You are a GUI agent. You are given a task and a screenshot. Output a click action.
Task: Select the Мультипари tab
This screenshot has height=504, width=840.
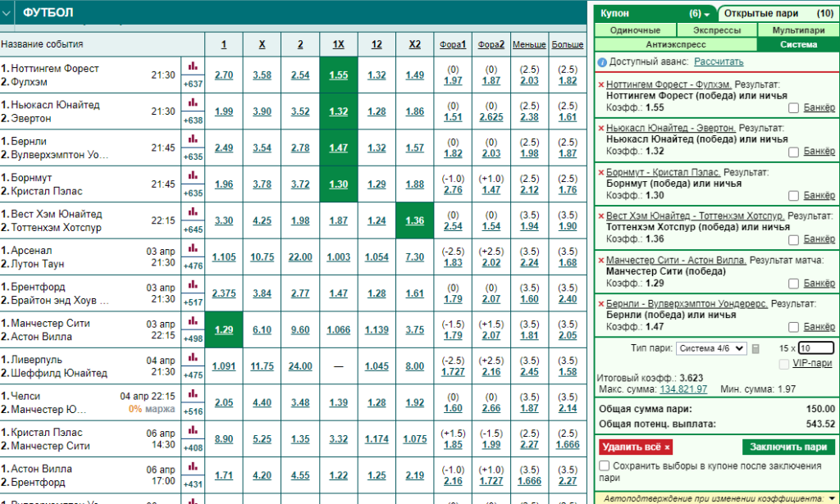coord(798,30)
